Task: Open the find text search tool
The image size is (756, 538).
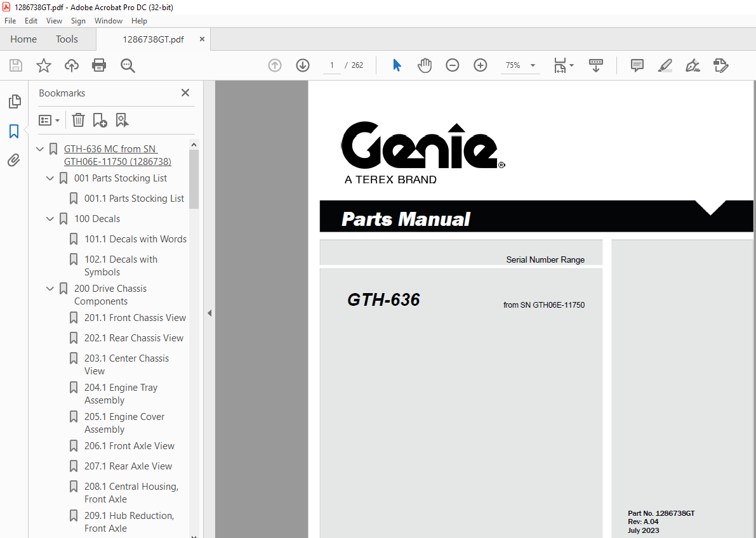Action: click(128, 65)
